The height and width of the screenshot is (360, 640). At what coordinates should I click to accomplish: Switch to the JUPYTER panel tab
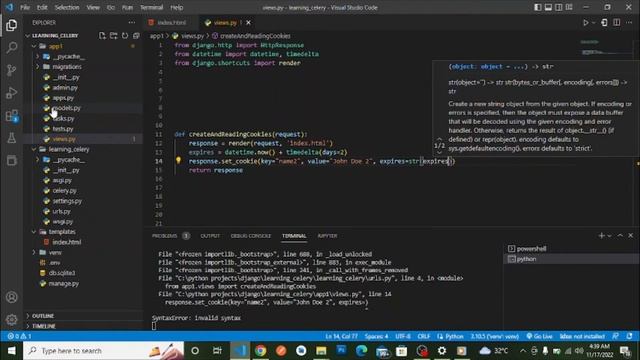[x=327, y=236]
